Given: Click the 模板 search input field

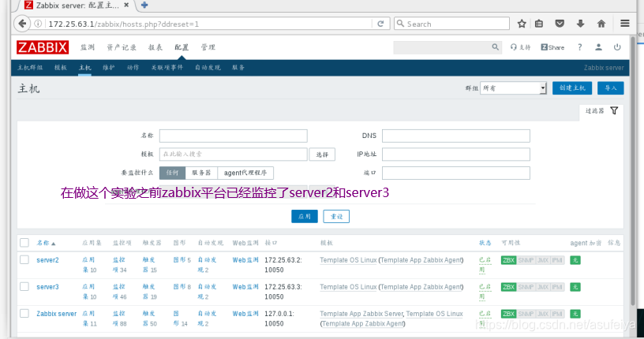Looking at the screenshot, I should coord(234,155).
